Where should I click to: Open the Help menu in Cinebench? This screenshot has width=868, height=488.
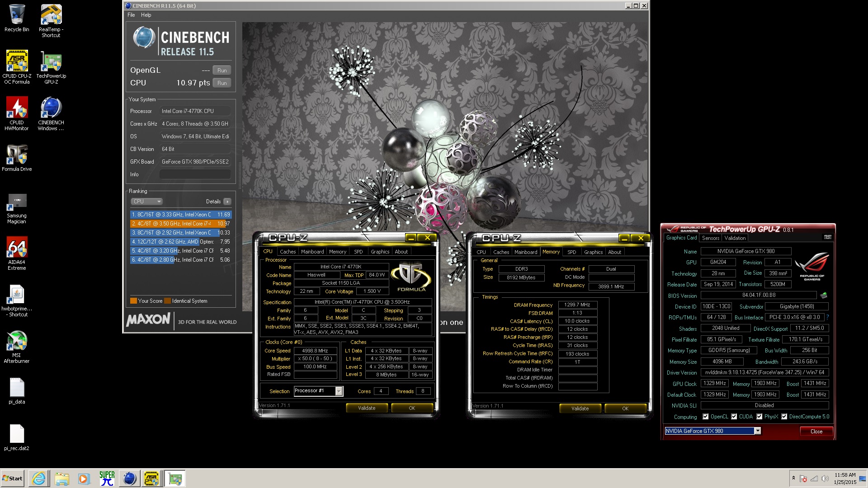[x=146, y=15]
